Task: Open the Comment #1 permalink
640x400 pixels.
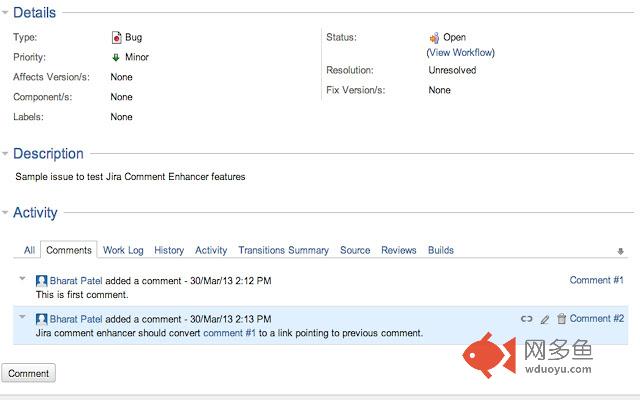Action: 596,280
